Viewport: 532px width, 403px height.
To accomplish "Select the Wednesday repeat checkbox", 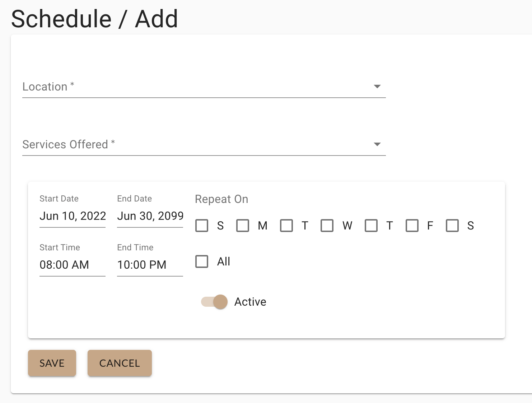I will pyautogui.click(x=327, y=226).
